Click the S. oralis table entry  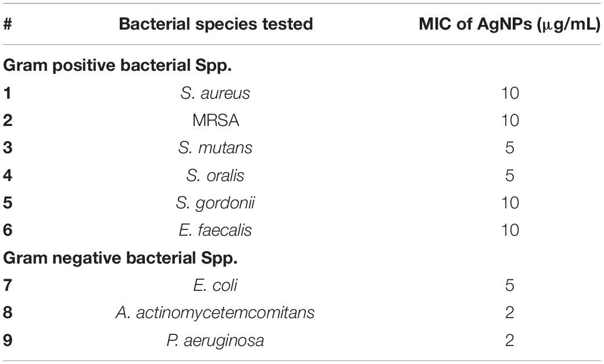[215, 175]
